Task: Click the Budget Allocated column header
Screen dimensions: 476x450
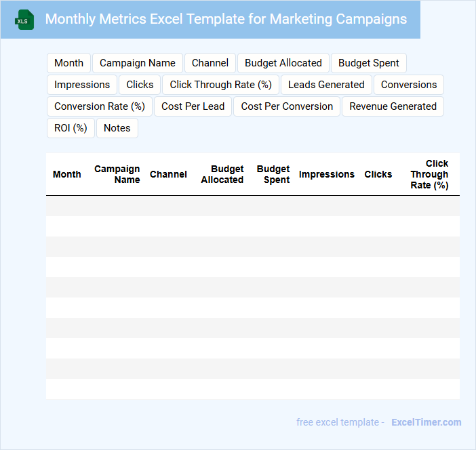Action: 222,174
